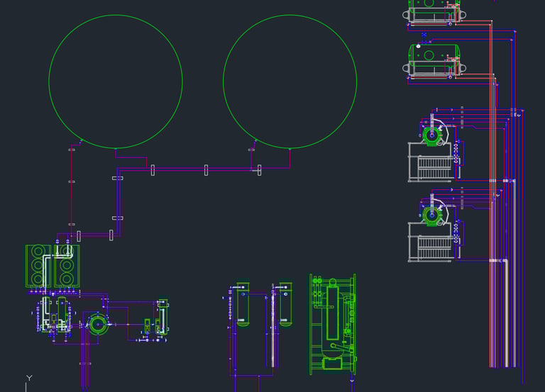
Task: Select the upper green motor on heat exchanger
Action: tap(431, 136)
